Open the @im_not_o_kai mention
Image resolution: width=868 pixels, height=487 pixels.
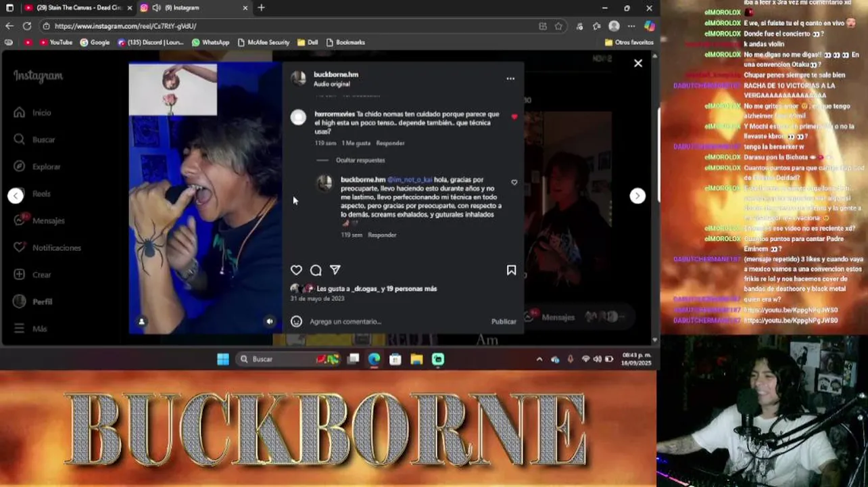[x=410, y=180]
